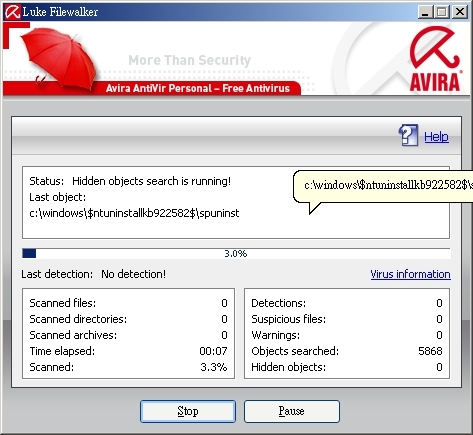Open Virus information link

coord(410,274)
